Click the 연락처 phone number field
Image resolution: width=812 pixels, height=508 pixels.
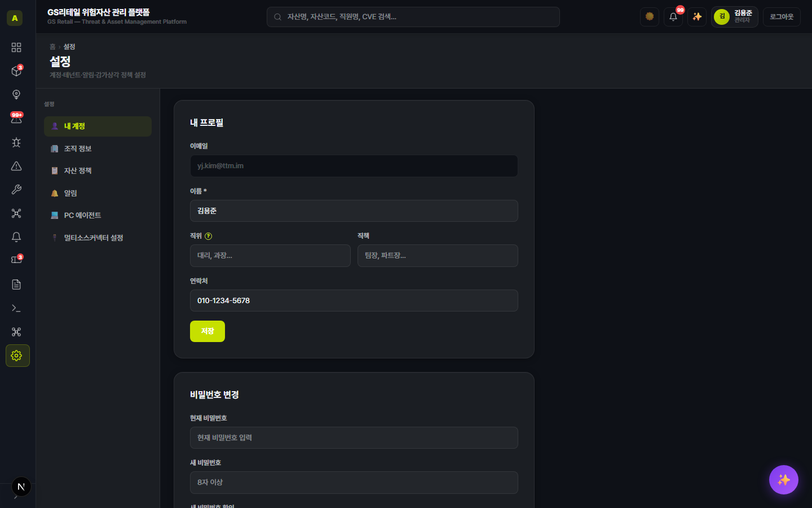354,300
